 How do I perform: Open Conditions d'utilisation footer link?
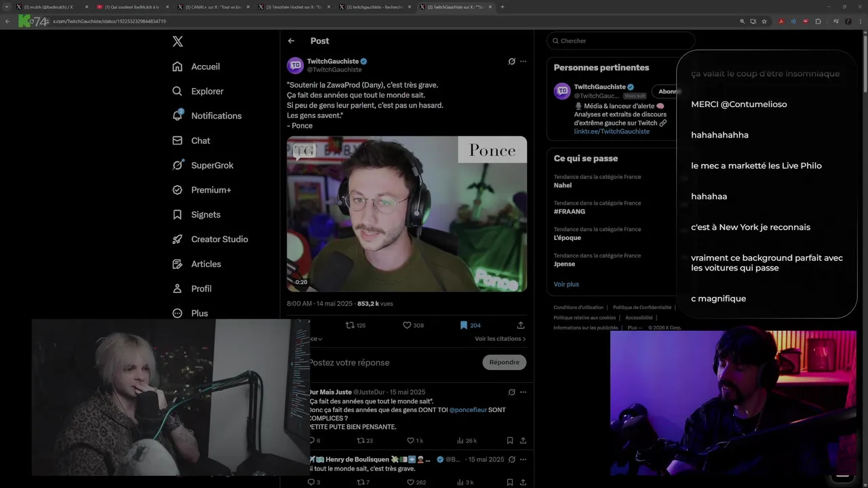[578, 308]
